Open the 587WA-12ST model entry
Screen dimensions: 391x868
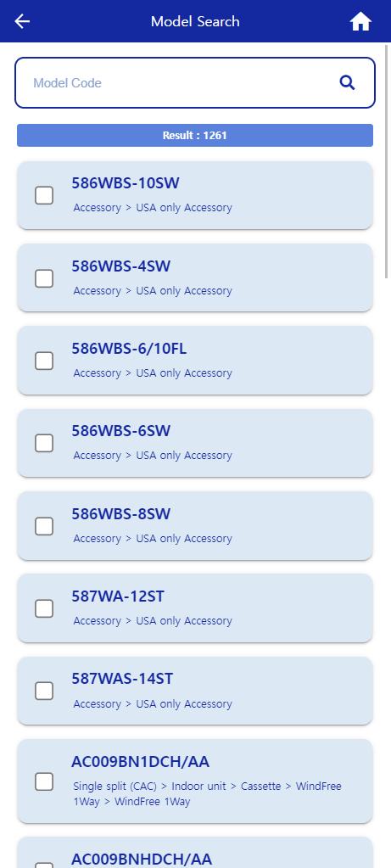(118, 596)
